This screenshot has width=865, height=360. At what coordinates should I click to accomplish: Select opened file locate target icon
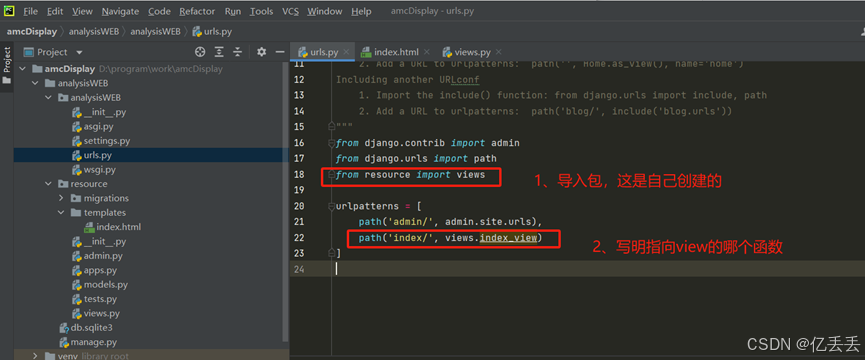point(200,52)
